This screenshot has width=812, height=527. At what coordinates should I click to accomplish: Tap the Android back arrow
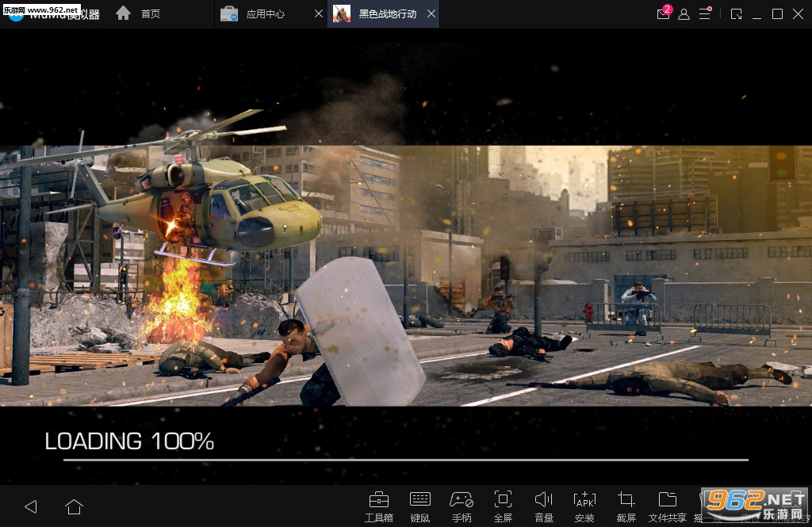pyautogui.click(x=31, y=506)
